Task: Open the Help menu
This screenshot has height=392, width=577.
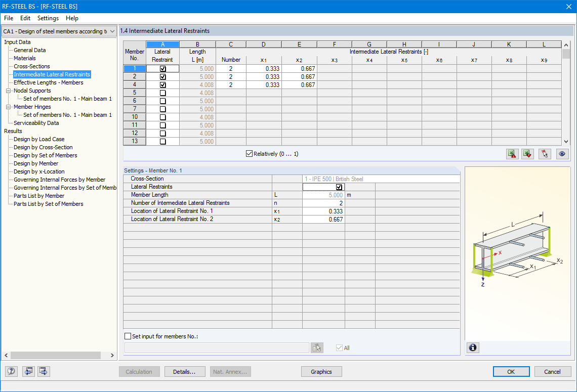Action: [x=72, y=18]
